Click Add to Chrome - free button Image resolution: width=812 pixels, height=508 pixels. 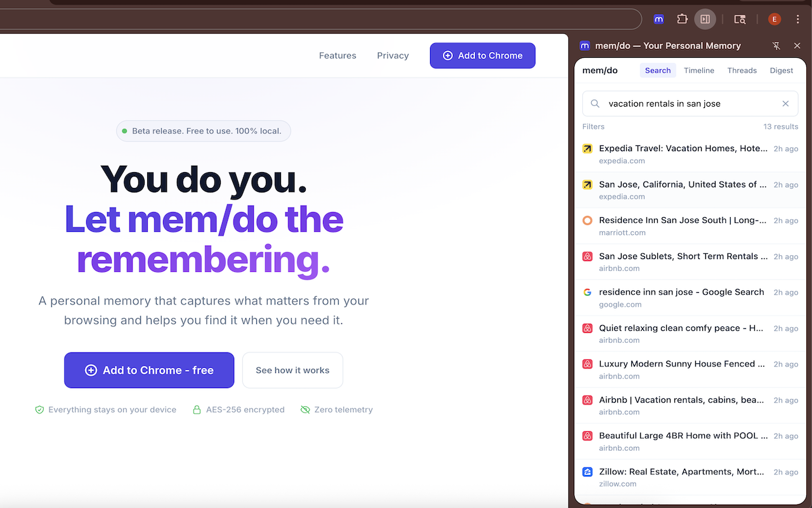click(x=149, y=370)
